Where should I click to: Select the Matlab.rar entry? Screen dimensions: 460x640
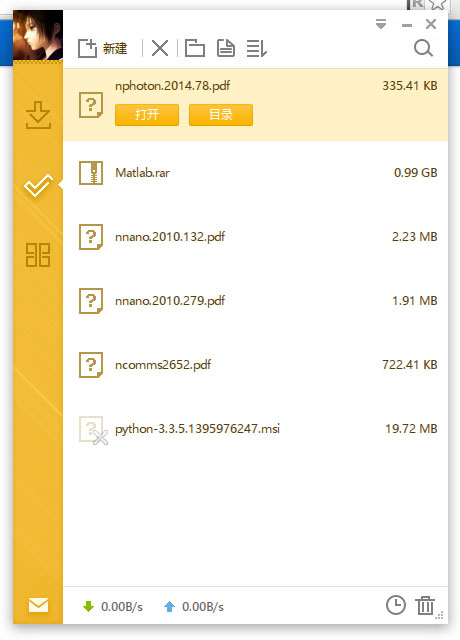pyautogui.click(x=256, y=173)
